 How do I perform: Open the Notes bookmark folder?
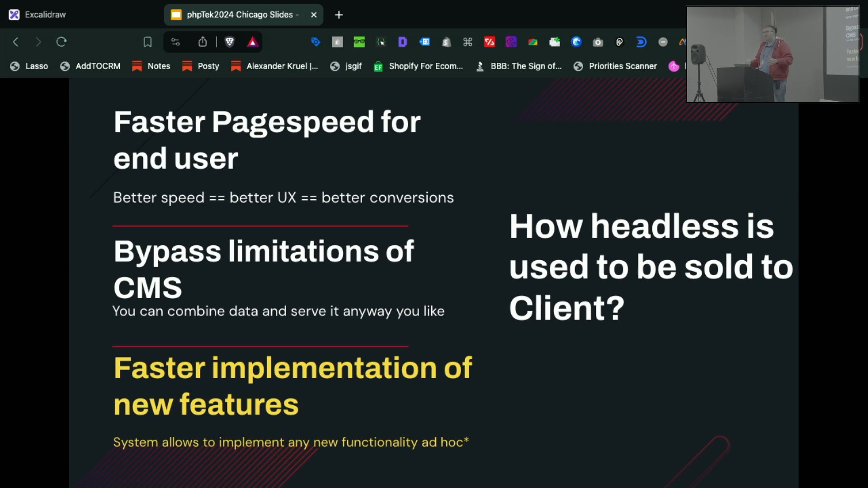pos(151,66)
